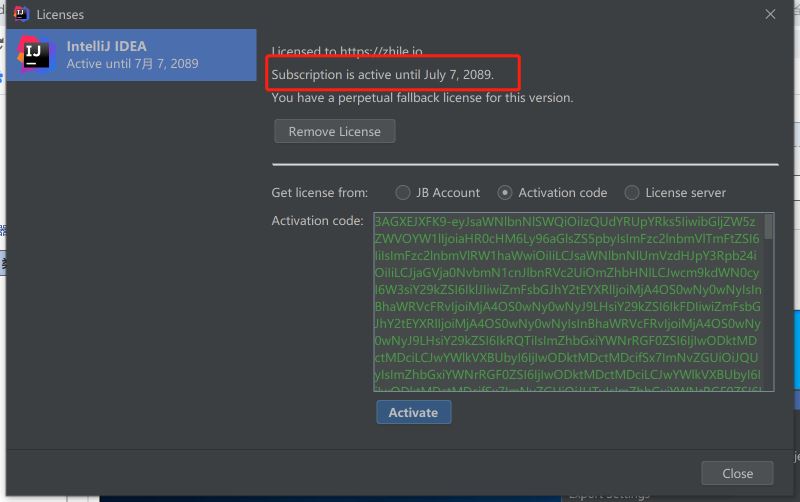Click the 'Activation code:' field label
The height and width of the screenshot is (502, 800).
pos(317,221)
